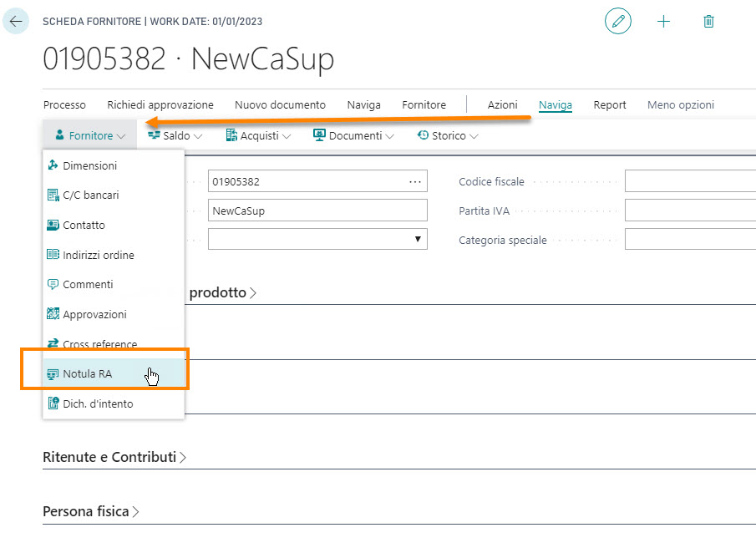Collapse the Fornitore dropdown menu
The image size is (756, 553).
point(90,135)
